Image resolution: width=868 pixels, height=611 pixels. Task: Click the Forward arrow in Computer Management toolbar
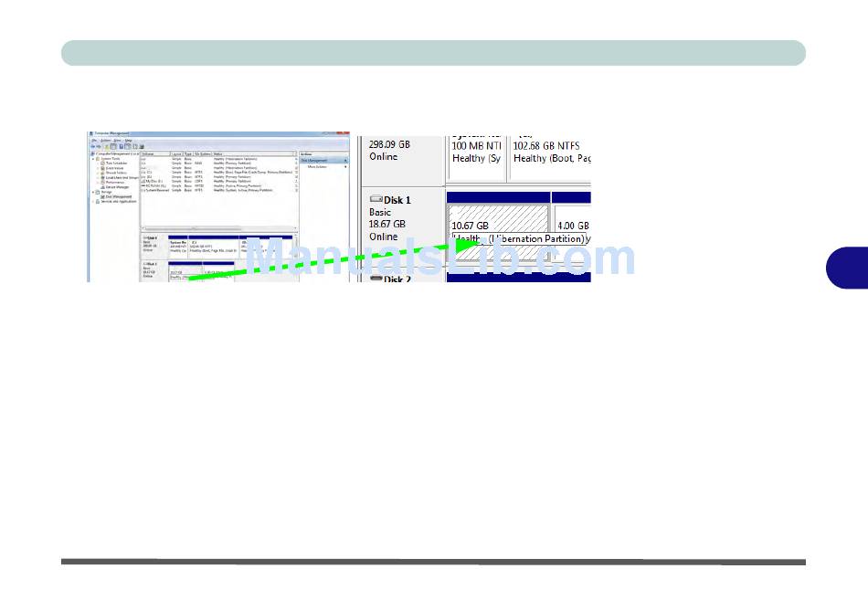coord(97,146)
